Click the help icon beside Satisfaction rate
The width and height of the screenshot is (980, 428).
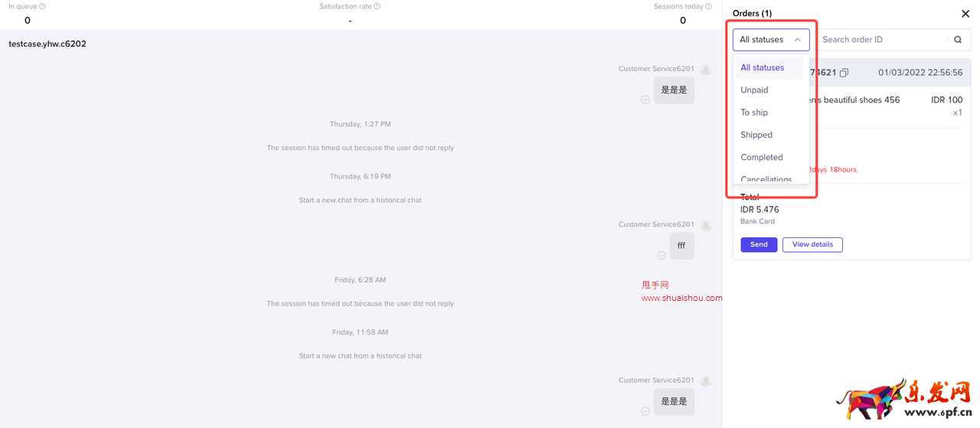pos(377,7)
